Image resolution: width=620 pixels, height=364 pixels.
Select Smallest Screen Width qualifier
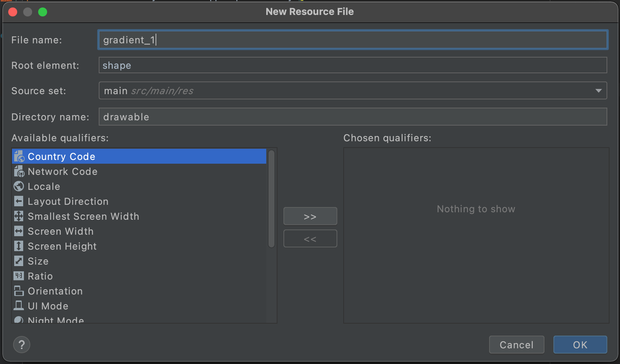pyautogui.click(x=139, y=216)
